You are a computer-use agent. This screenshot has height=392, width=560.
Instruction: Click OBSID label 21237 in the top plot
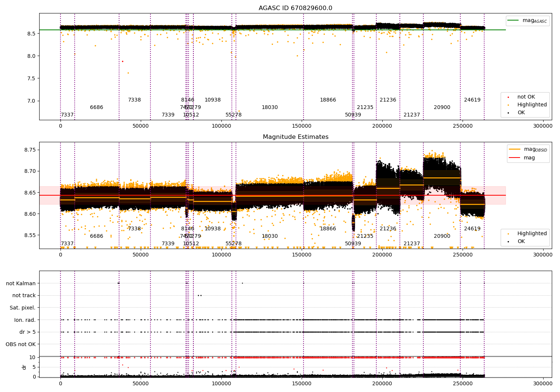pyautogui.click(x=412, y=115)
